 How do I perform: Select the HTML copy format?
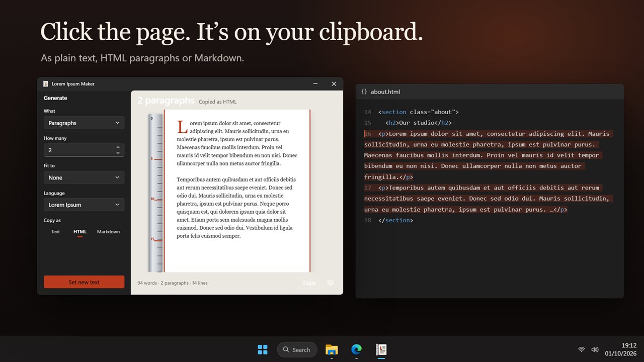tap(80, 232)
